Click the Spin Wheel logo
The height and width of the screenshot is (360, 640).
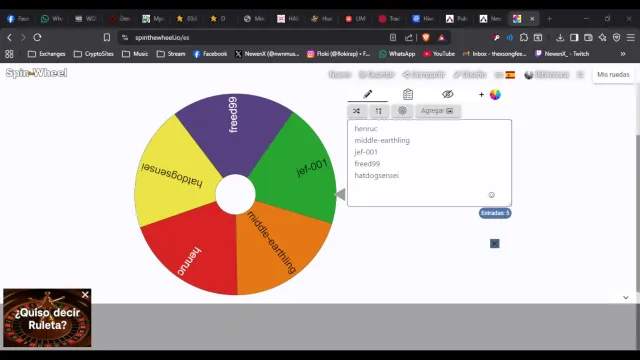[36, 73]
